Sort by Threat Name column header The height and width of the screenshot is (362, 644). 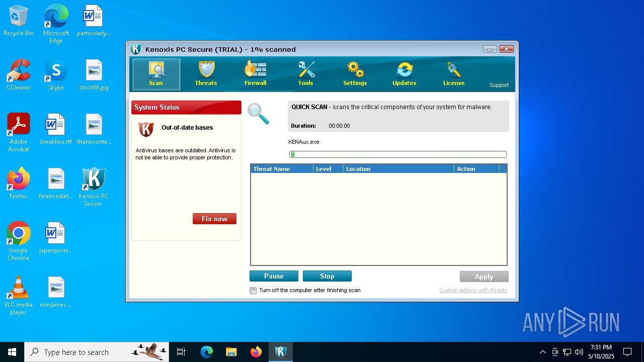click(x=282, y=169)
